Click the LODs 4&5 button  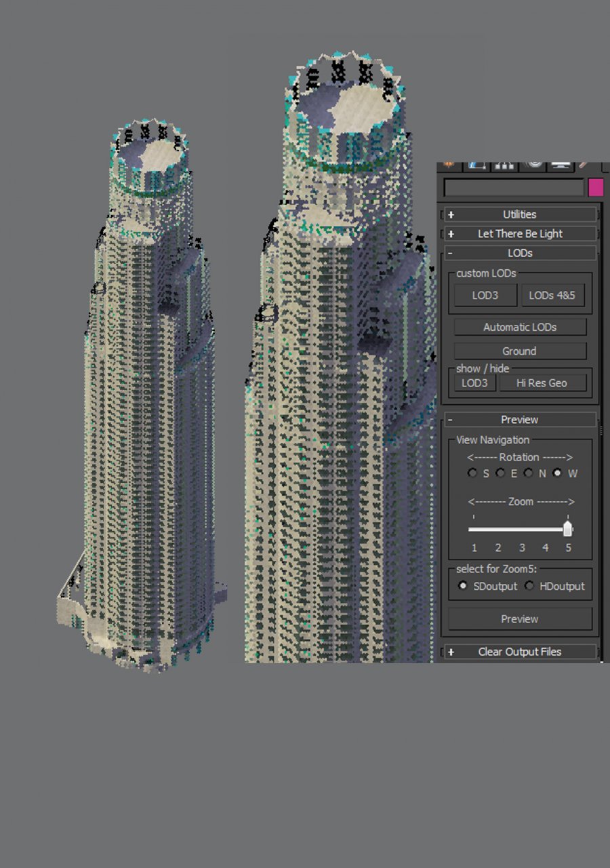click(x=552, y=296)
